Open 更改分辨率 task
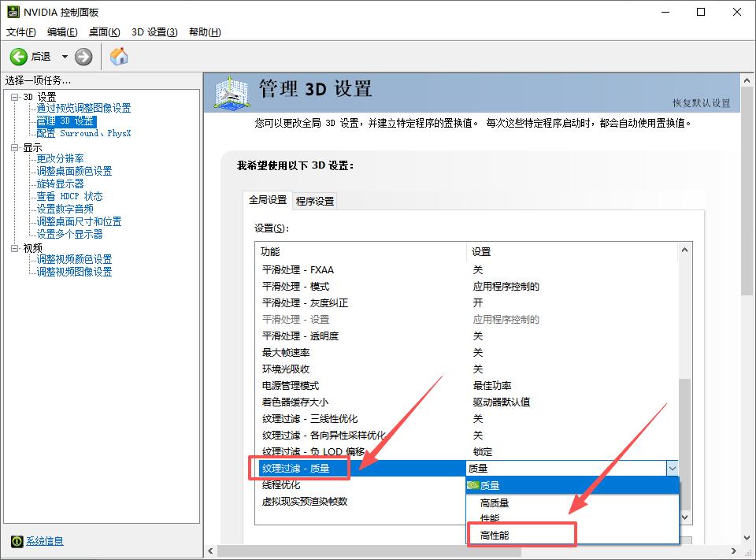 tap(61, 158)
